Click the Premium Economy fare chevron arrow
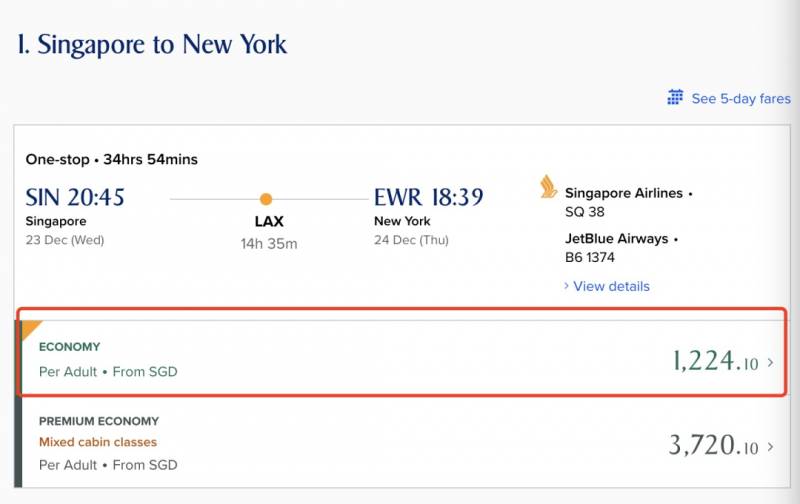The height and width of the screenshot is (504, 800). [x=770, y=446]
